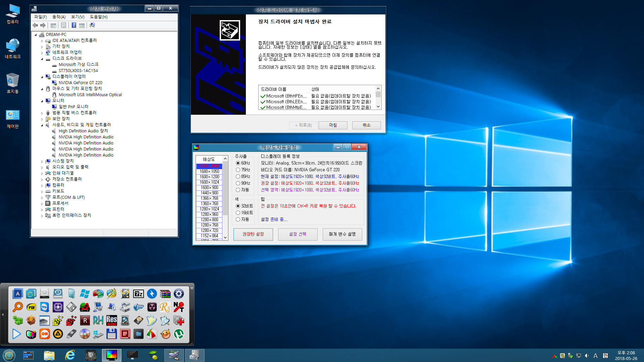Viewport: 644px width, 362px height.
Task: Open the orange ON chat icon
Action: point(44,334)
